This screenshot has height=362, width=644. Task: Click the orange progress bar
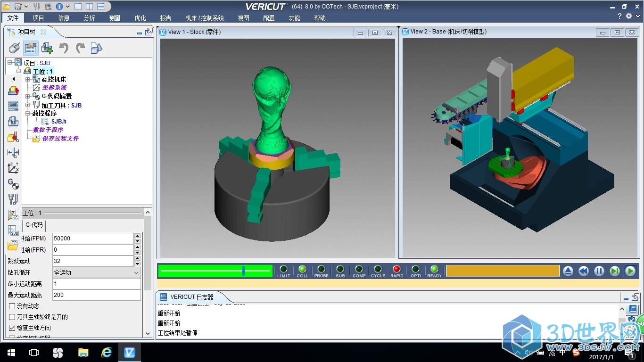point(503,271)
